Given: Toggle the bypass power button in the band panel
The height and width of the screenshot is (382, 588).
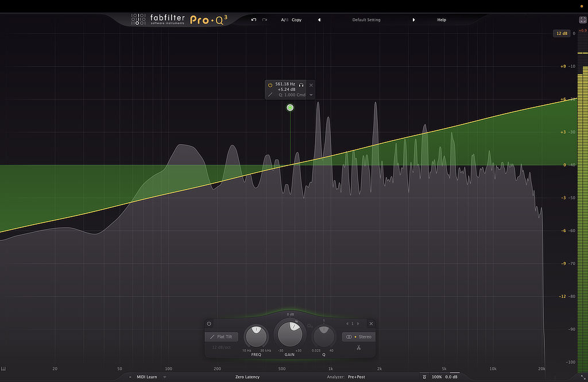Looking at the screenshot, I should 208,323.
